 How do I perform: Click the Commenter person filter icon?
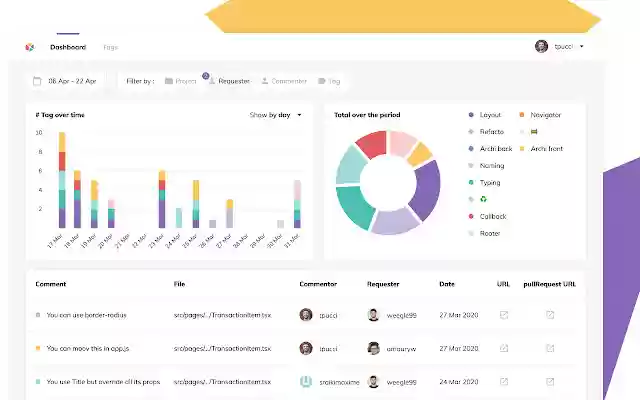click(264, 81)
